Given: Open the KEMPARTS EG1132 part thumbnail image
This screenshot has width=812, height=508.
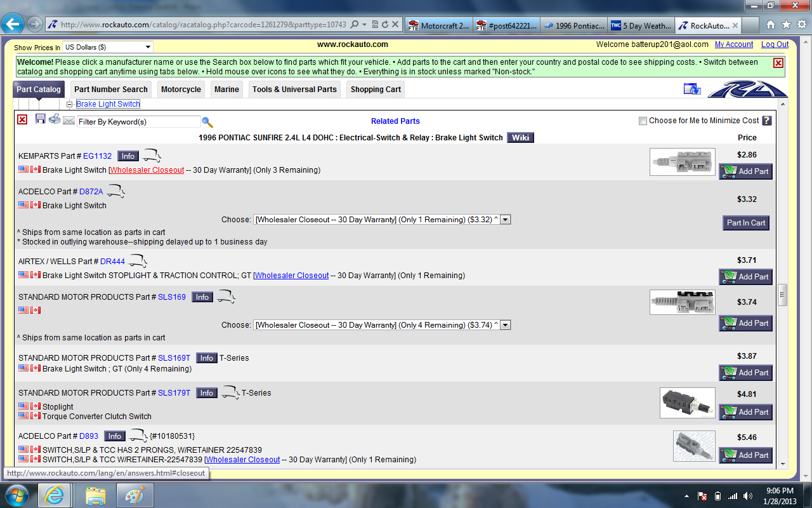Looking at the screenshot, I should 683,162.
